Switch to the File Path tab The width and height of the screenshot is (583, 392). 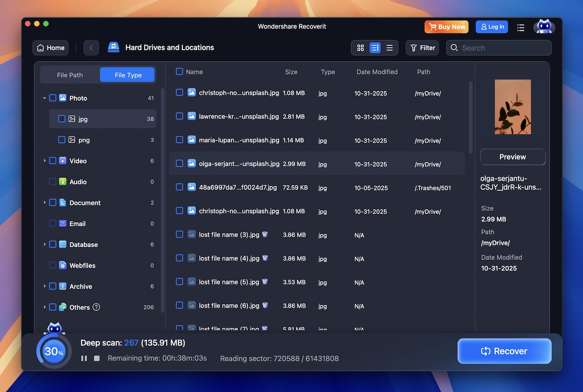pos(70,75)
